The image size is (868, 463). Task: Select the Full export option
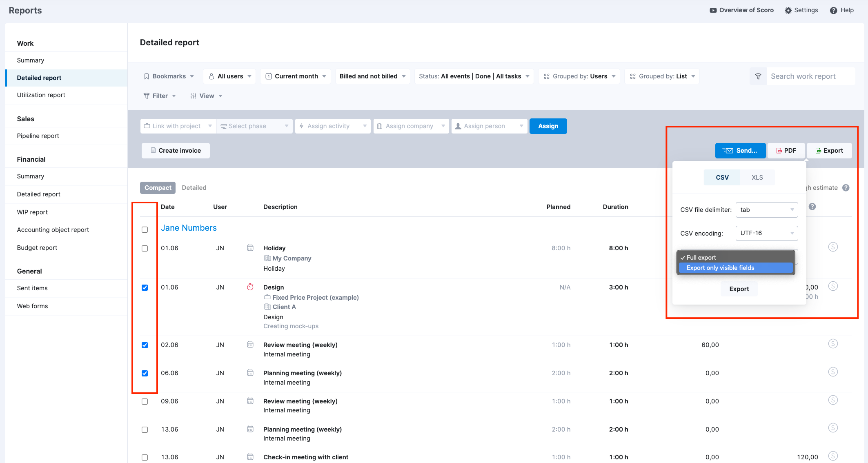coord(736,258)
